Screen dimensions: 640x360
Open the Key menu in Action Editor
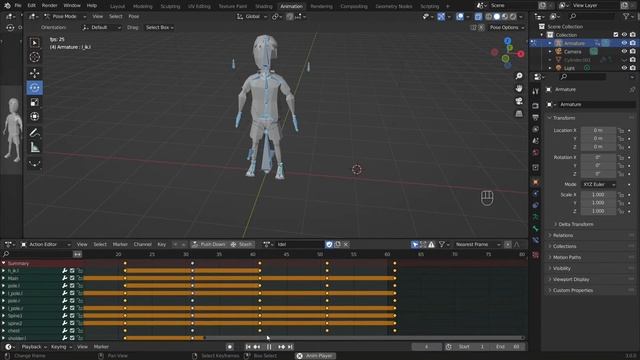click(x=162, y=244)
